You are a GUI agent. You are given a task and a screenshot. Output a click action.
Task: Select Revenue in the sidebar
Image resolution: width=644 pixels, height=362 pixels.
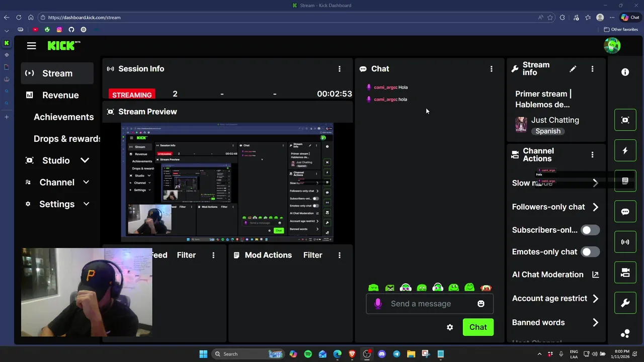coord(60,95)
